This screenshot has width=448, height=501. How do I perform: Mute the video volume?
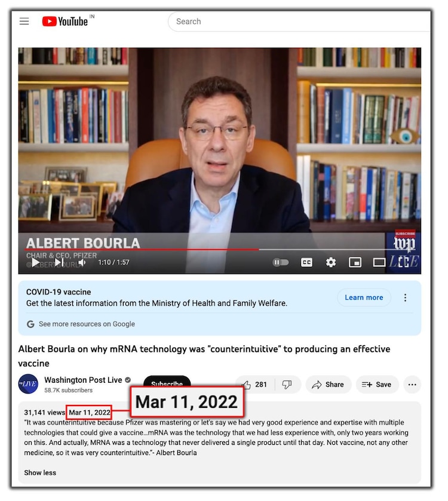click(x=82, y=262)
